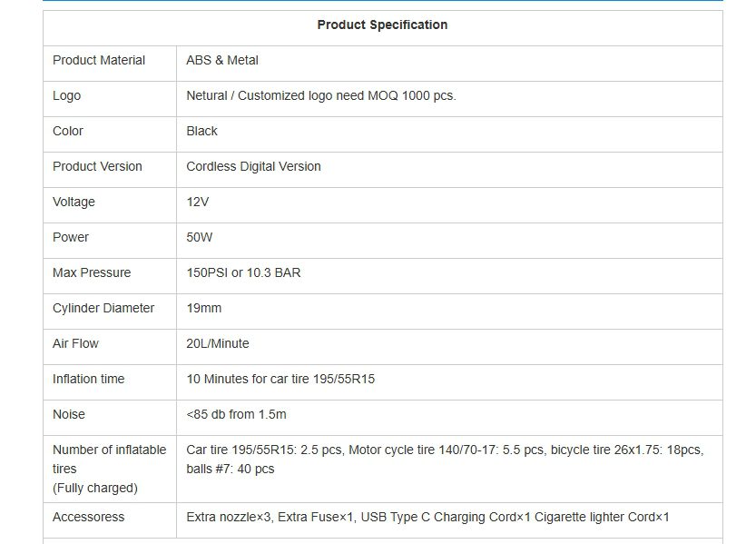Select the 12V voltage value

[x=198, y=202]
